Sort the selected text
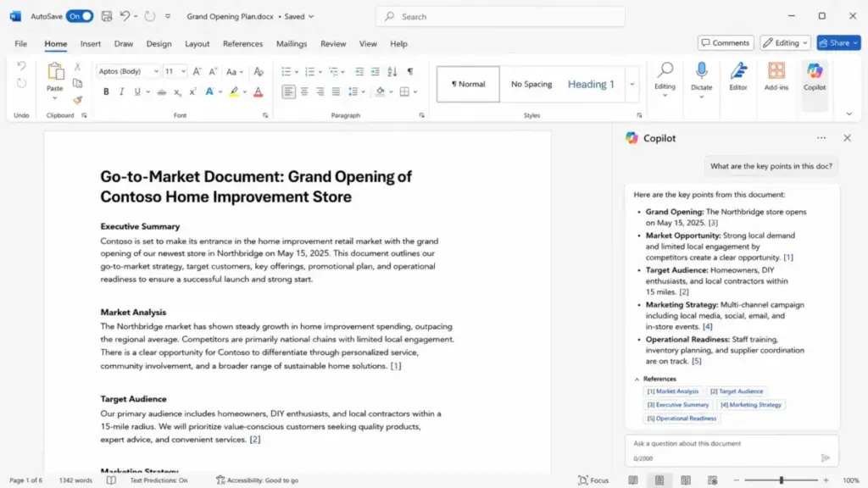 [392, 71]
